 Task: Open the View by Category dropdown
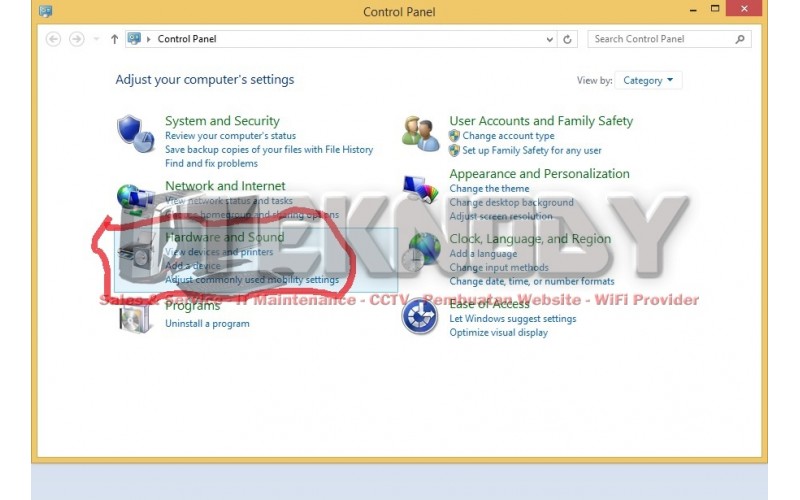point(648,81)
